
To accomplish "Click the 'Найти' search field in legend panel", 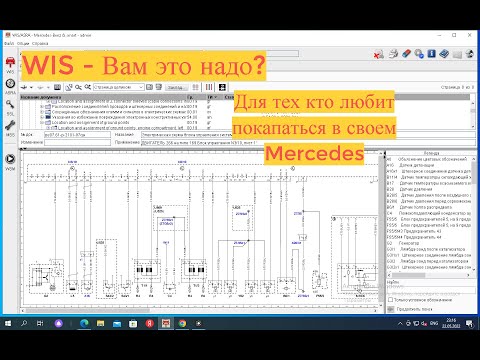I will 431,290.
